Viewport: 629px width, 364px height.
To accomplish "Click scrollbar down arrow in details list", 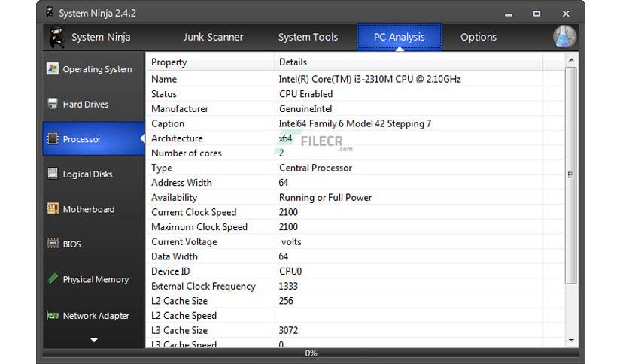I will [571, 341].
